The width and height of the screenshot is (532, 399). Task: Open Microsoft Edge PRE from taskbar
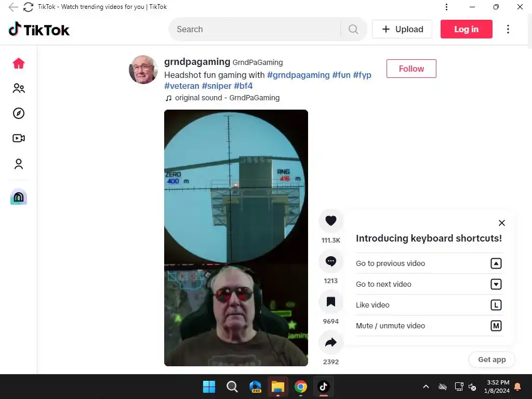tap(255, 387)
